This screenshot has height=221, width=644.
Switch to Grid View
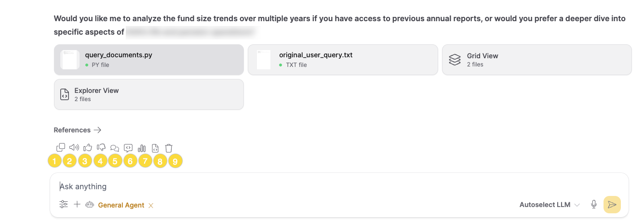click(x=537, y=60)
